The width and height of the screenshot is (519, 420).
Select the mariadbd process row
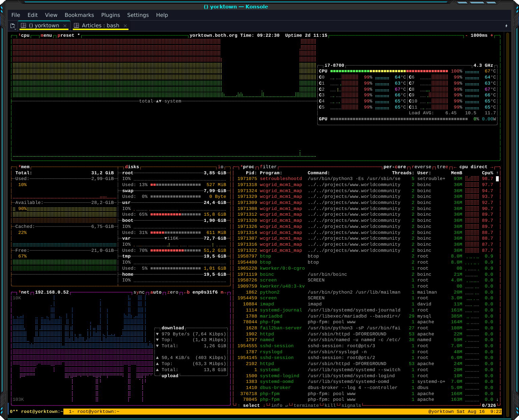click(365, 316)
